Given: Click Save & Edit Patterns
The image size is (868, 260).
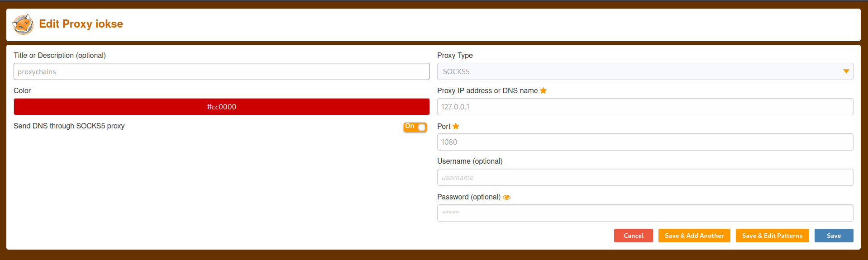Looking at the screenshot, I should click(772, 236).
